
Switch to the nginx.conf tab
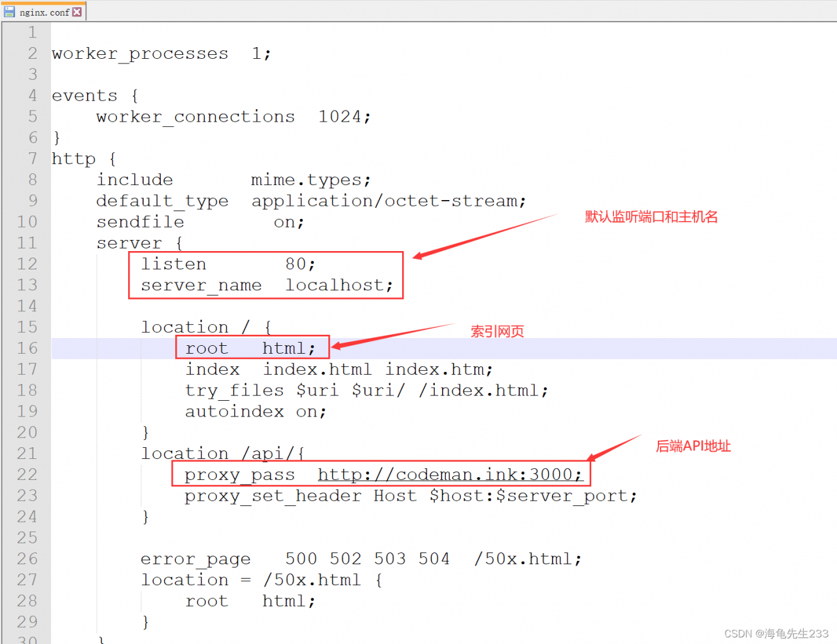(44, 12)
